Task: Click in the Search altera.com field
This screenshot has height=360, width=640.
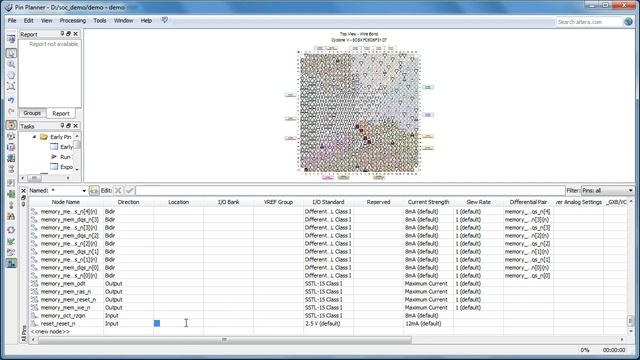Action: pyautogui.click(x=589, y=22)
